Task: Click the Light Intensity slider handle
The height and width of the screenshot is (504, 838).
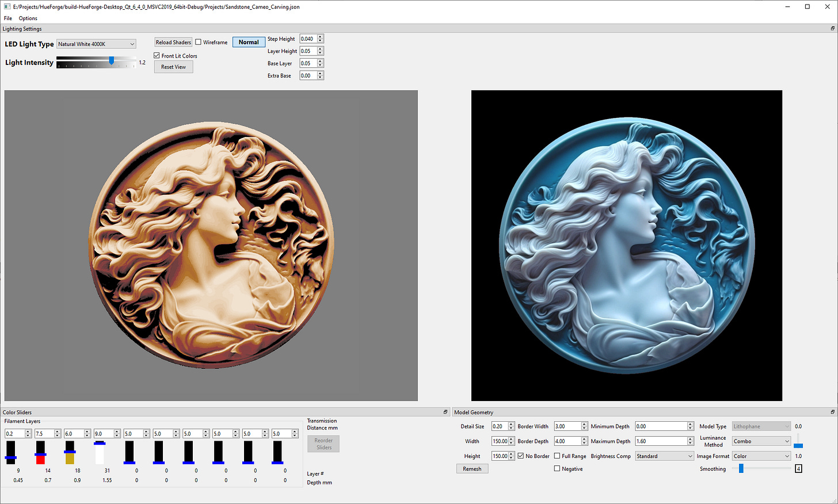Action: (x=112, y=60)
